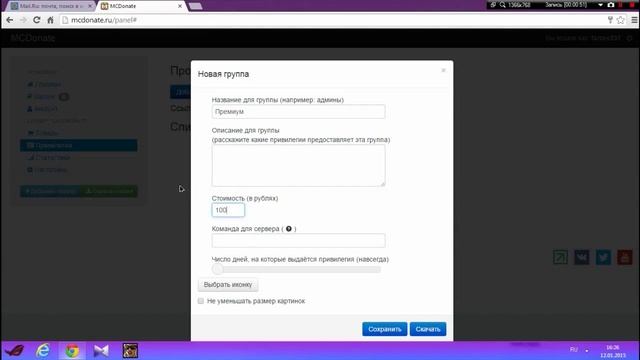Open a new browser tab

[196, 6]
